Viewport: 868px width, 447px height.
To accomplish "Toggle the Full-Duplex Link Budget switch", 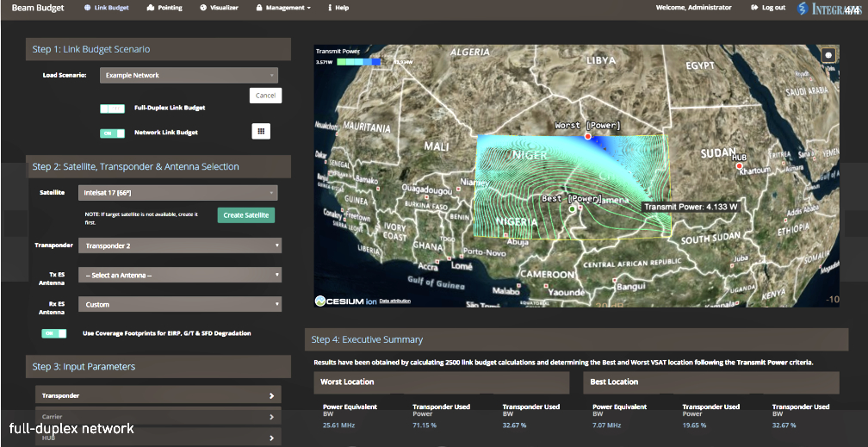I will [x=112, y=109].
